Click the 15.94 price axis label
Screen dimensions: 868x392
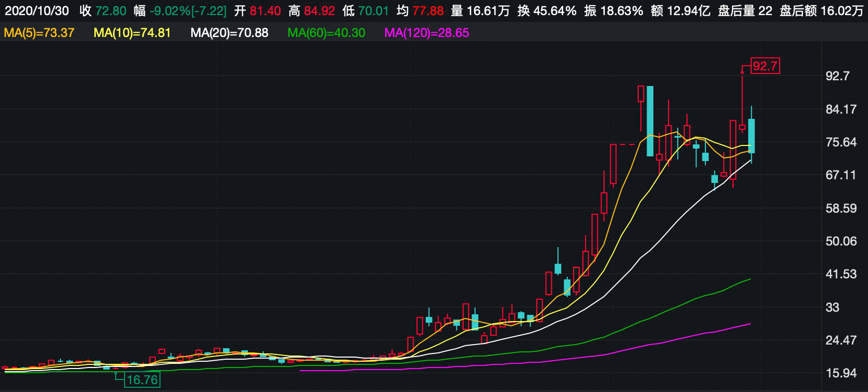pyautogui.click(x=841, y=373)
